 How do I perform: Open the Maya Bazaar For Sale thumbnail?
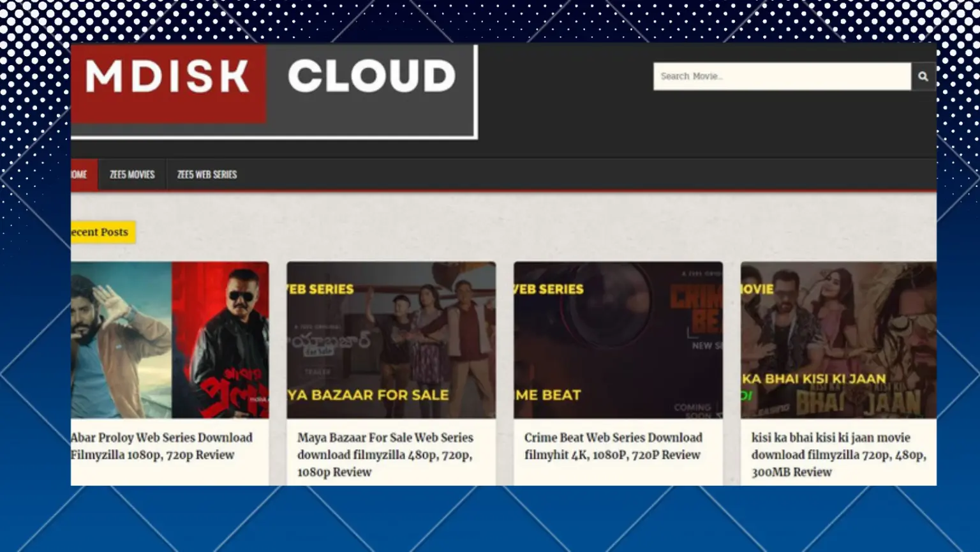point(391,339)
